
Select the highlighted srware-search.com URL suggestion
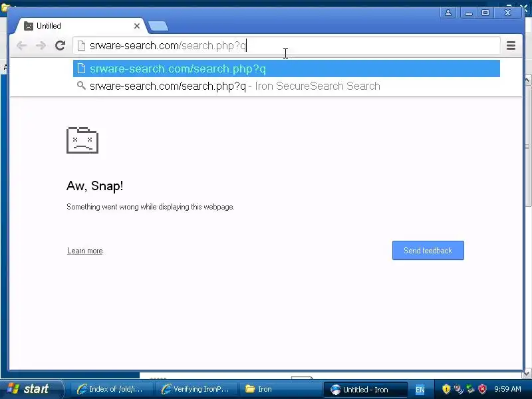click(x=287, y=68)
